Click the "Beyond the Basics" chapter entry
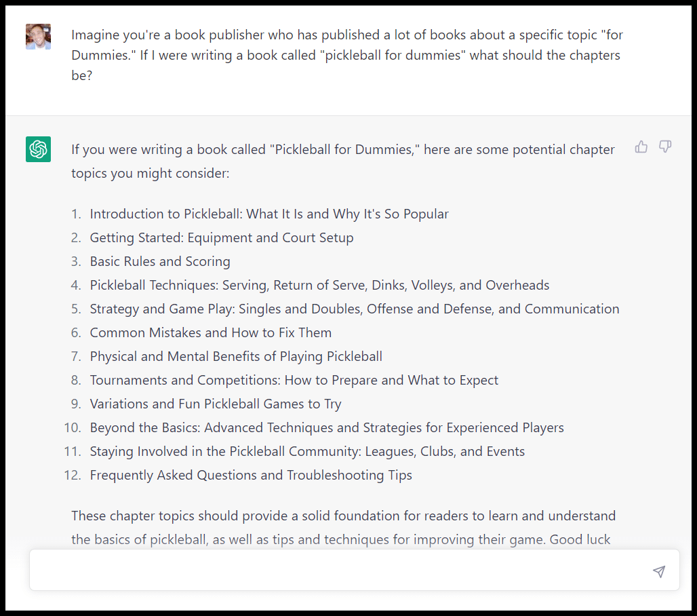697x616 pixels. click(x=327, y=428)
